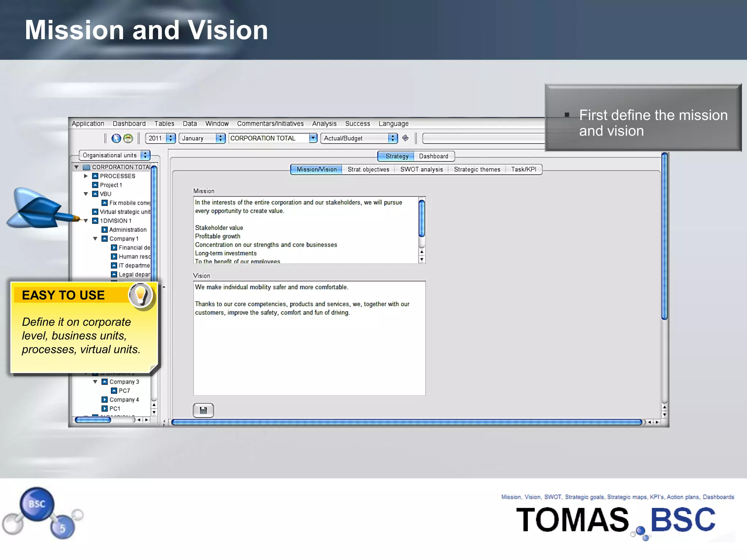Select Company 4 in the tree
The height and width of the screenshot is (560, 747).
pyautogui.click(x=124, y=400)
